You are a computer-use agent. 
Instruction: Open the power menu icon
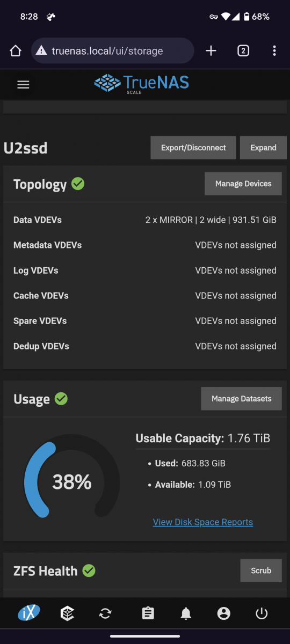pos(262,613)
